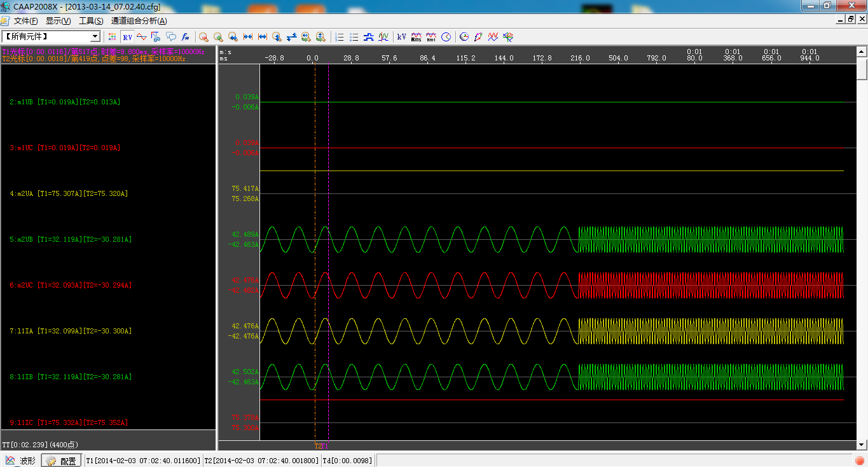The height and width of the screenshot is (467, 868).
Task: Open the fx formula function tool
Action: [x=185, y=37]
